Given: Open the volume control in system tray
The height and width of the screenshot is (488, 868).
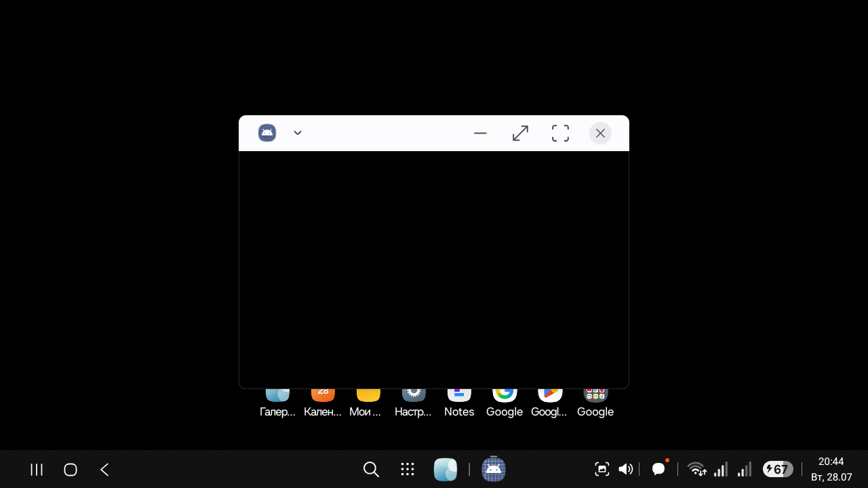Looking at the screenshot, I should tap(625, 469).
